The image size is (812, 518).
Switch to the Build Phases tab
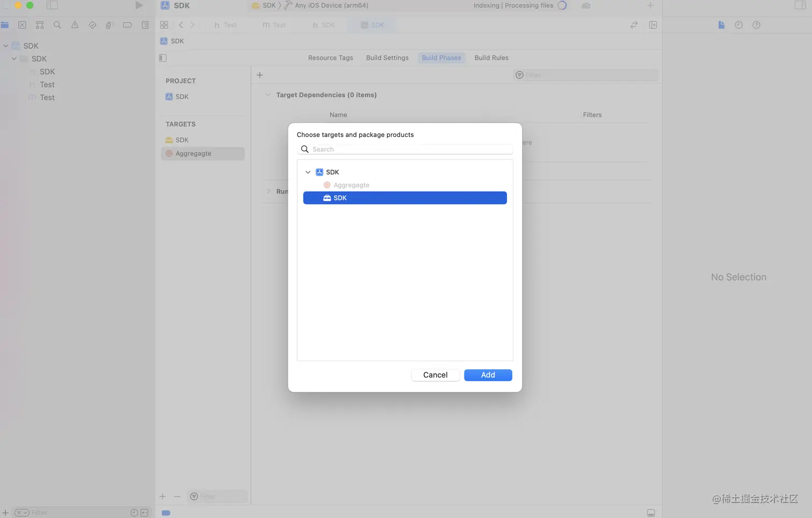click(441, 58)
